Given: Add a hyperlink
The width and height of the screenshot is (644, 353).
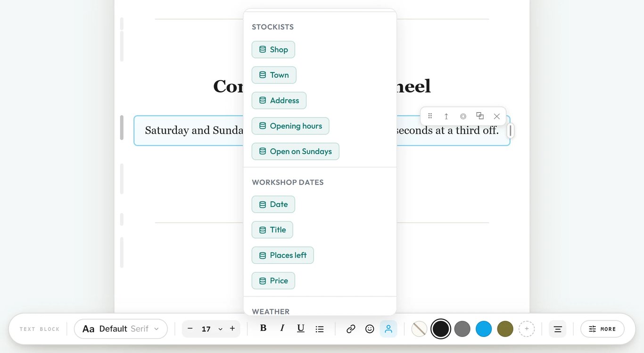Looking at the screenshot, I should [351, 329].
